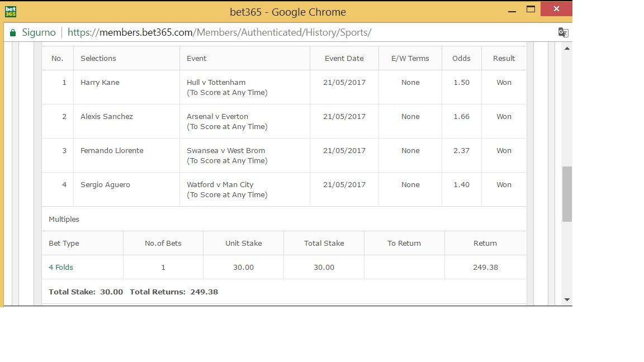This screenshot has height=362, width=644.
Task: Minimize the bet365 Chrome window
Action: tap(512, 11)
